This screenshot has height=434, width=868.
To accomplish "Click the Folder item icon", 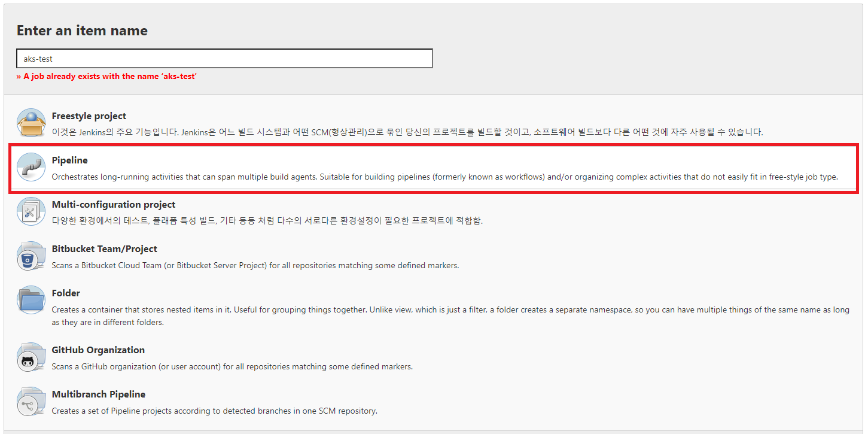I will (x=31, y=301).
